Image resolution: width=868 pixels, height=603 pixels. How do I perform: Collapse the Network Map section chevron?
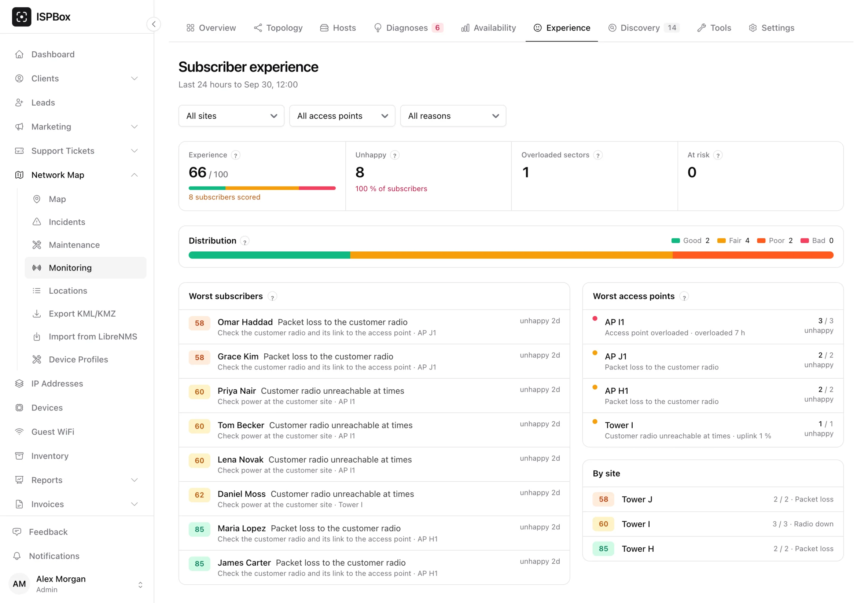[135, 175]
